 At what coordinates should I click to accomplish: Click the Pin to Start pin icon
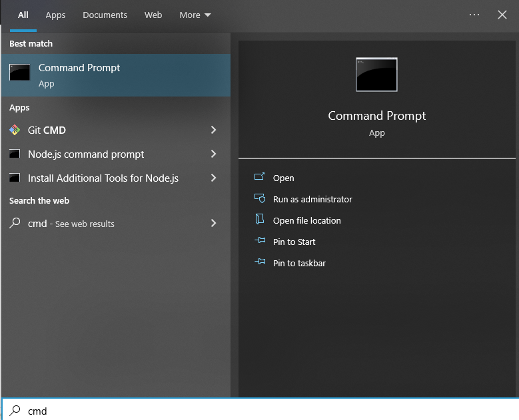pos(260,240)
